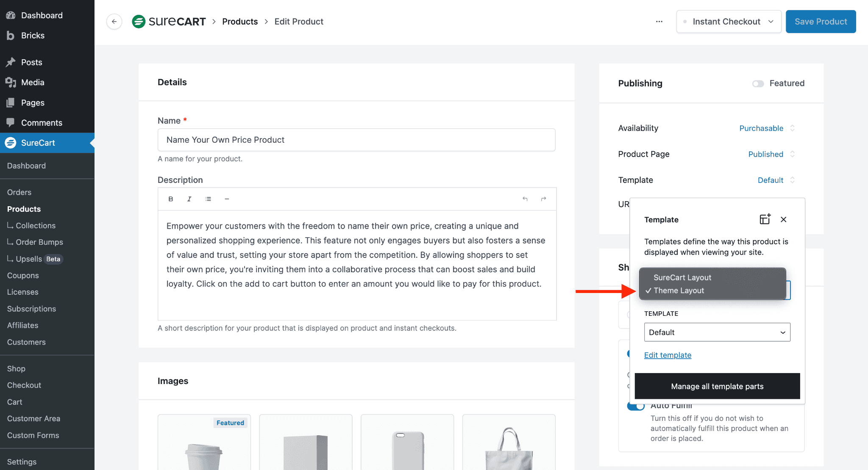Screen dimensions: 868x470
Task: Close the Template popover
Action: click(783, 219)
